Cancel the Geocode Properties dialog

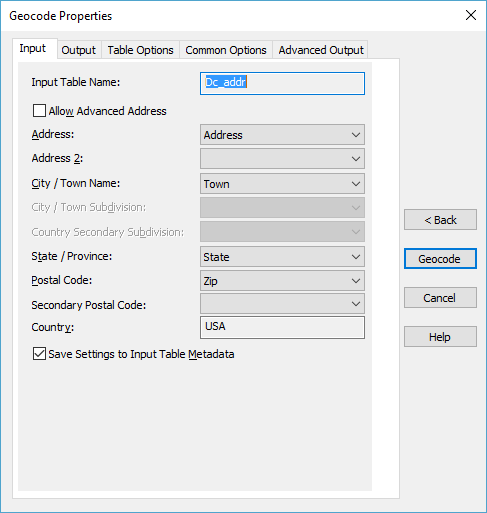point(440,298)
